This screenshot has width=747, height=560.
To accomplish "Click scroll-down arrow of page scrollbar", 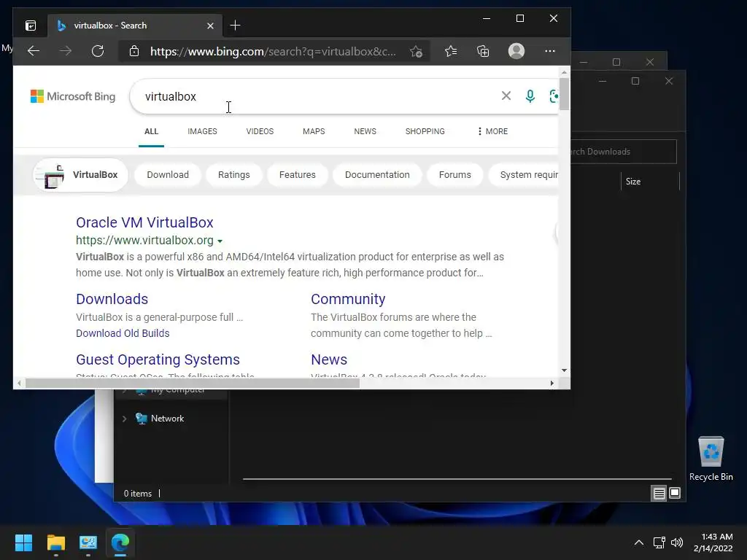I will coord(564,370).
